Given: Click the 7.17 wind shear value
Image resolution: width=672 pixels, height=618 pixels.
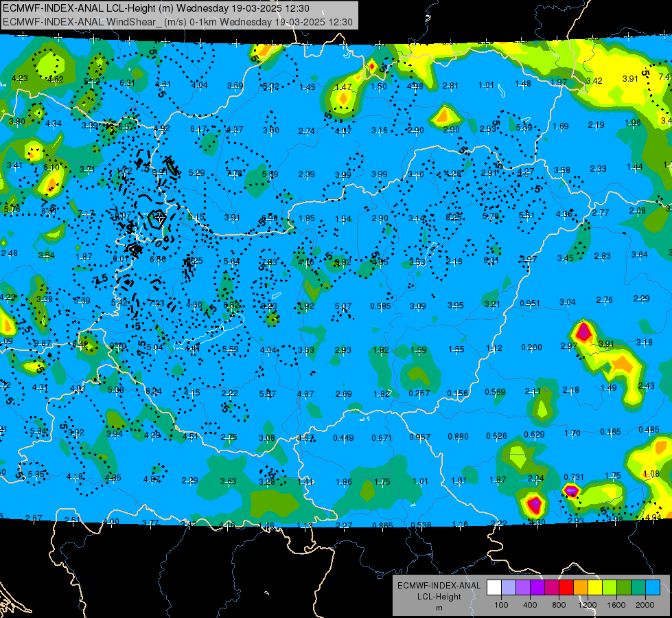Looking at the screenshot, I should tap(86, 214).
